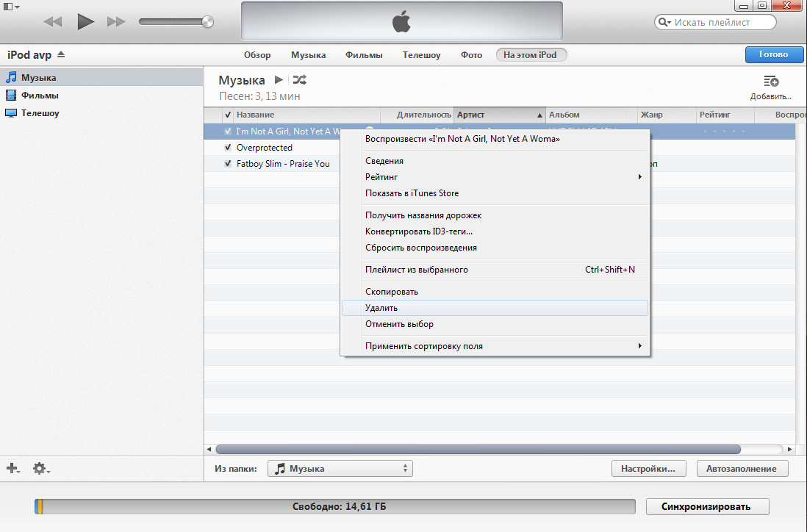Choose 'Плейлист из выбранного'
Image resolution: width=807 pixels, height=532 pixels.
(x=495, y=270)
